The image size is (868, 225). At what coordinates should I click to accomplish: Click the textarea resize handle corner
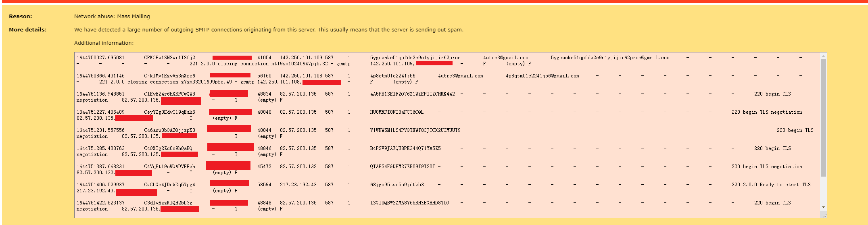click(824, 215)
